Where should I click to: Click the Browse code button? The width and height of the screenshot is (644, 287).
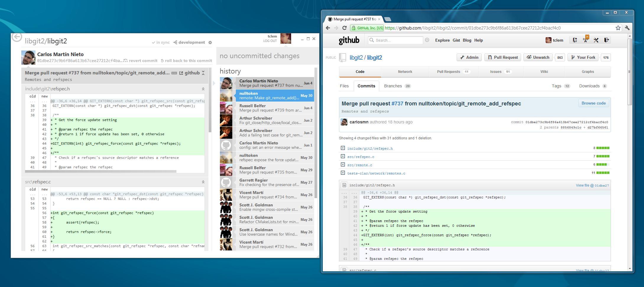coord(593,103)
